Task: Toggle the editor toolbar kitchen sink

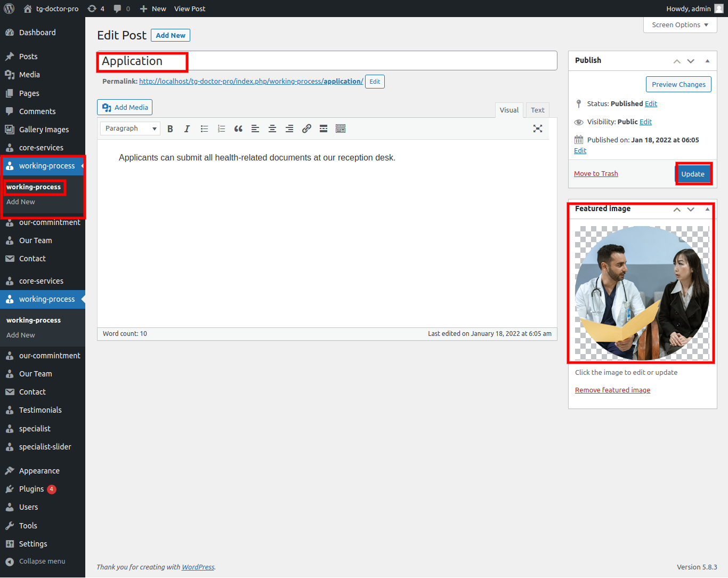Action: click(341, 129)
